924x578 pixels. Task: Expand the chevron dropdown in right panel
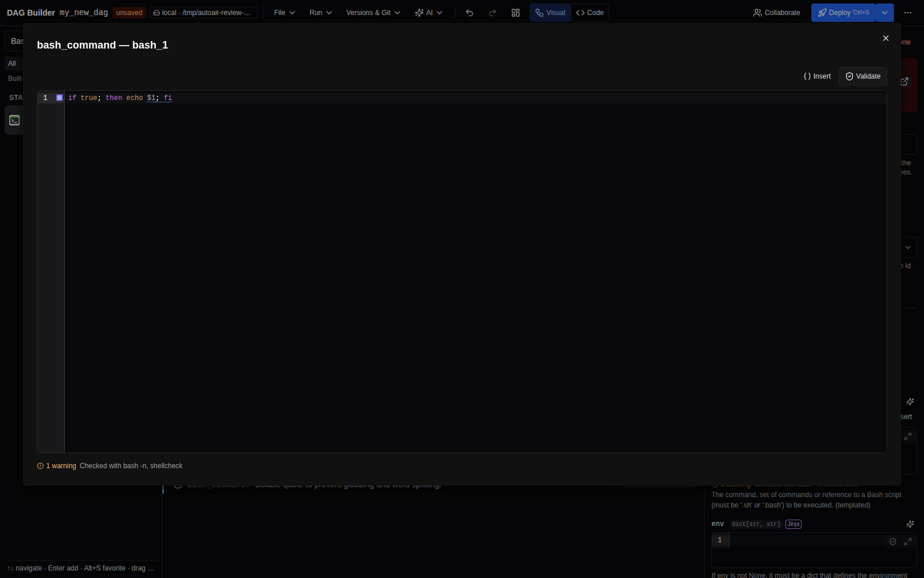tap(908, 247)
